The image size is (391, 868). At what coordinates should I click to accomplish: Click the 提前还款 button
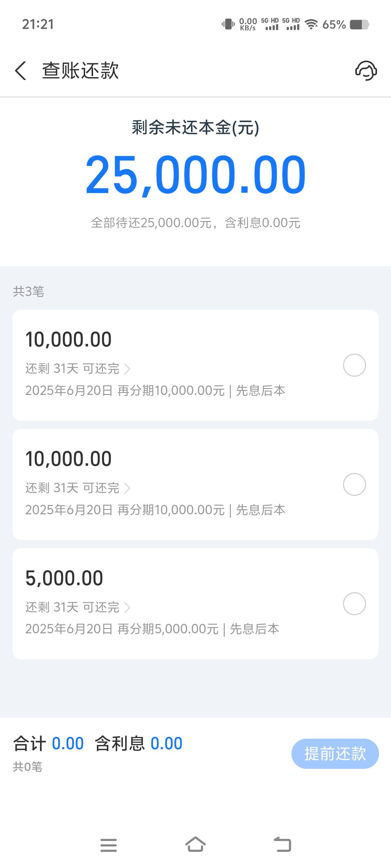(335, 753)
